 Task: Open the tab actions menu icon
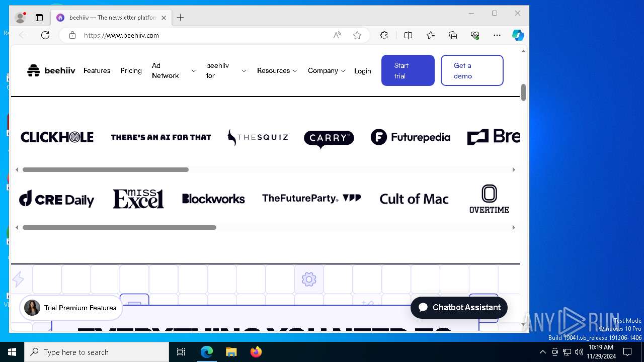(39, 18)
